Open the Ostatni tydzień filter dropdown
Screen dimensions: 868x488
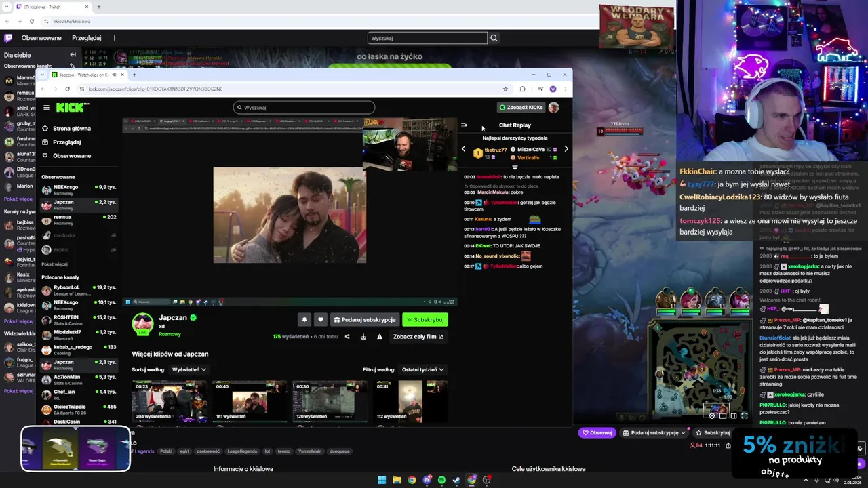(x=422, y=369)
